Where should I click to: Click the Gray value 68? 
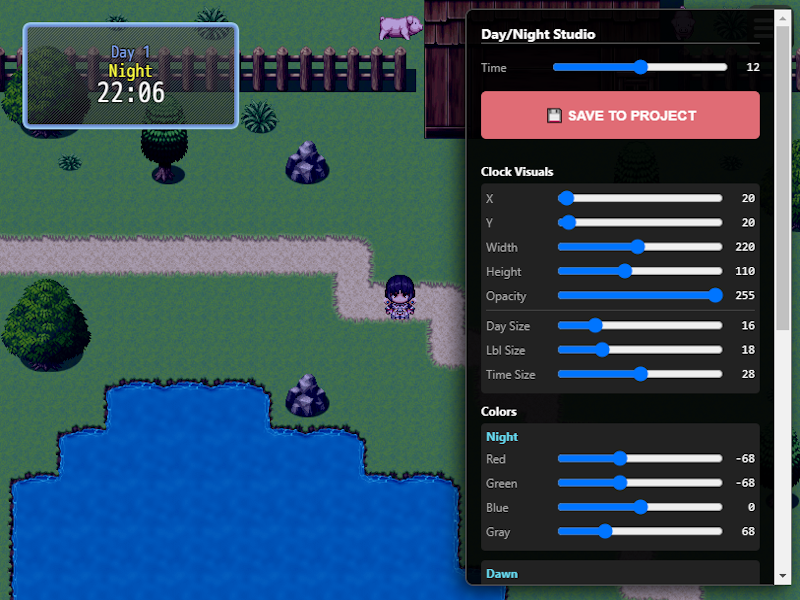point(748,532)
